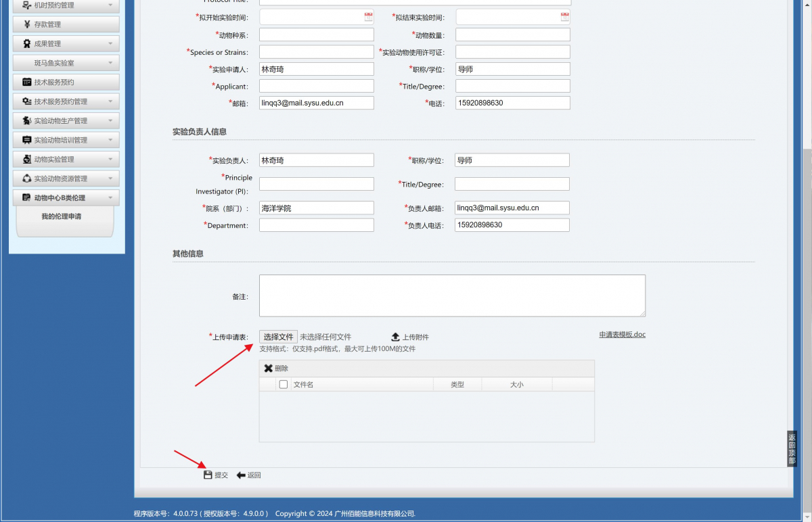Download the 申请表模板.doc template link
The width and height of the screenshot is (812, 522).
click(622, 335)
